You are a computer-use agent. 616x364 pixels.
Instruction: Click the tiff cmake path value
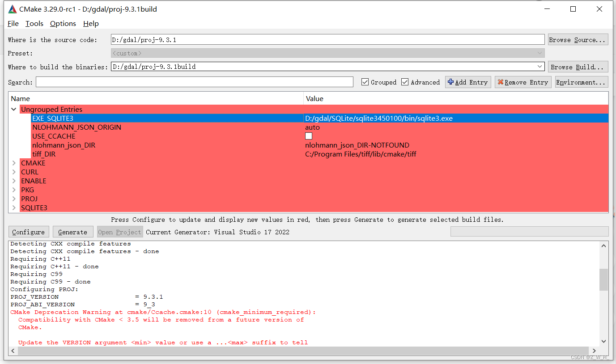coord(361,154)
